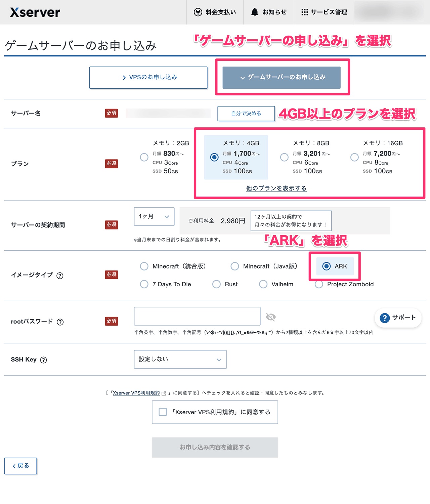
Task: Open お知らせ menu
Action: pos(269,12)
